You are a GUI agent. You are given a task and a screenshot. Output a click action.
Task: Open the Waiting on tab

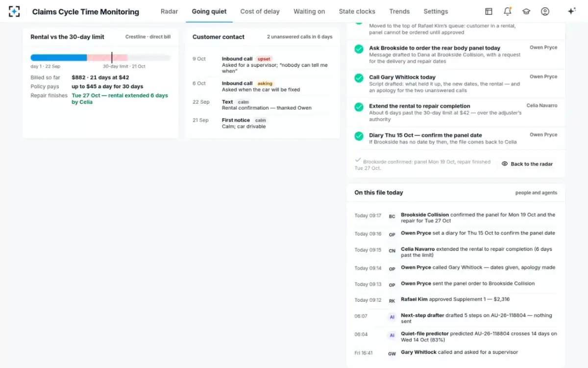point(309,11)
